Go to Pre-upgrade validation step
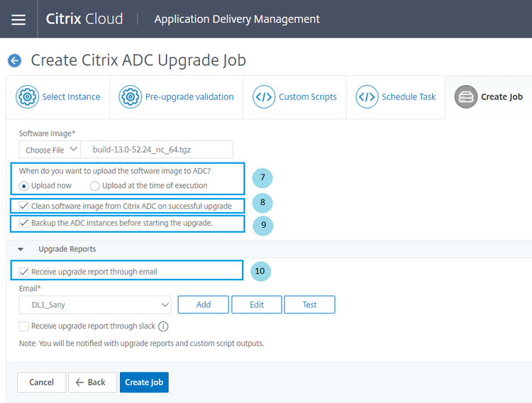This screenshot has height=403, width=532. 176,97
